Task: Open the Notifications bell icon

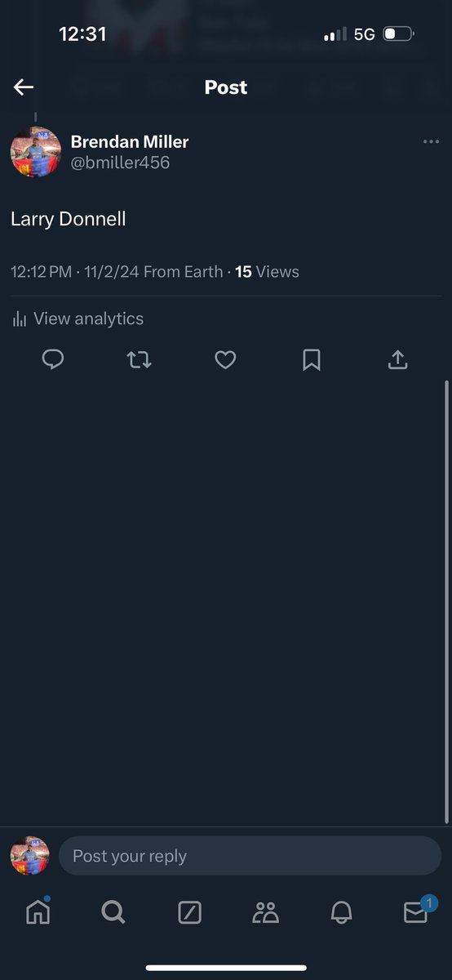Action: point(341,912)
